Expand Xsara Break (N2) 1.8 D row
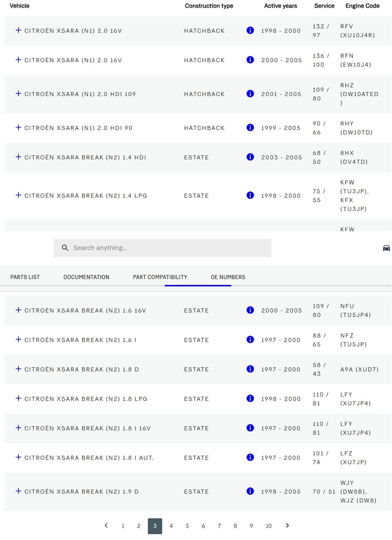 pos(18,369)
